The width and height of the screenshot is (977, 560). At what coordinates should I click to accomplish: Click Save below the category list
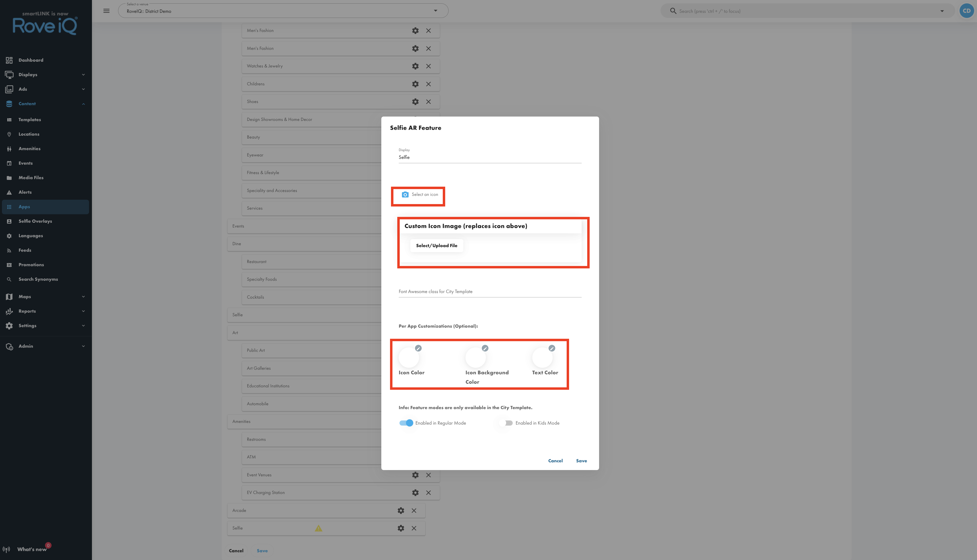coord(262,551)
